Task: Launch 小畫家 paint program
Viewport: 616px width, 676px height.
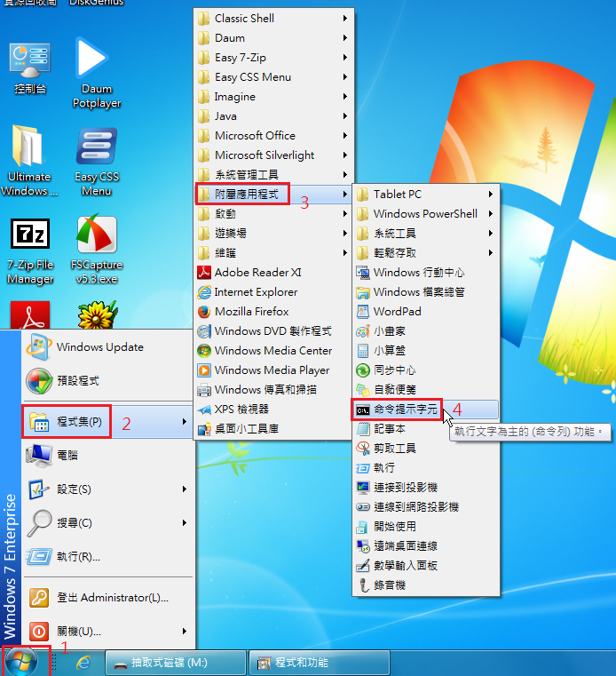Action: [x=426, y=331]
